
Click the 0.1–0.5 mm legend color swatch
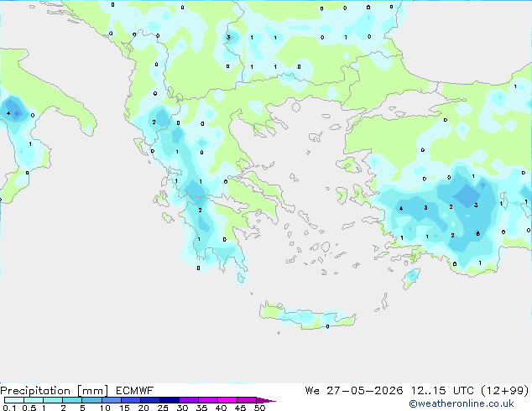coord(14,400)
